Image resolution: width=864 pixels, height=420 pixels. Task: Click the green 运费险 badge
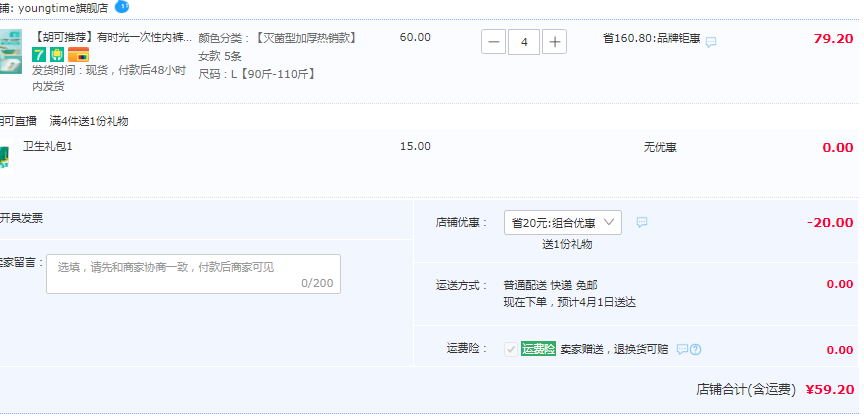click(x=538, y=349)
